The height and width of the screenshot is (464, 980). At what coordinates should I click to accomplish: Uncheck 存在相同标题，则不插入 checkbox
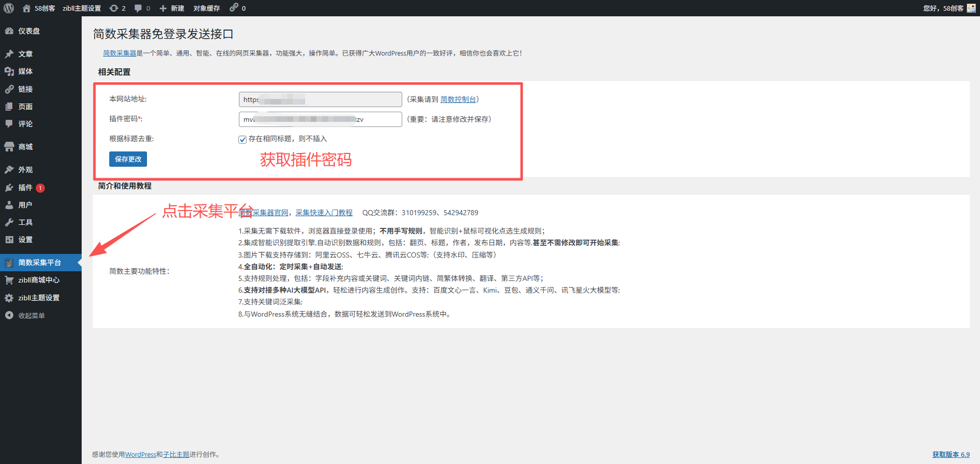tap(242, 139)
